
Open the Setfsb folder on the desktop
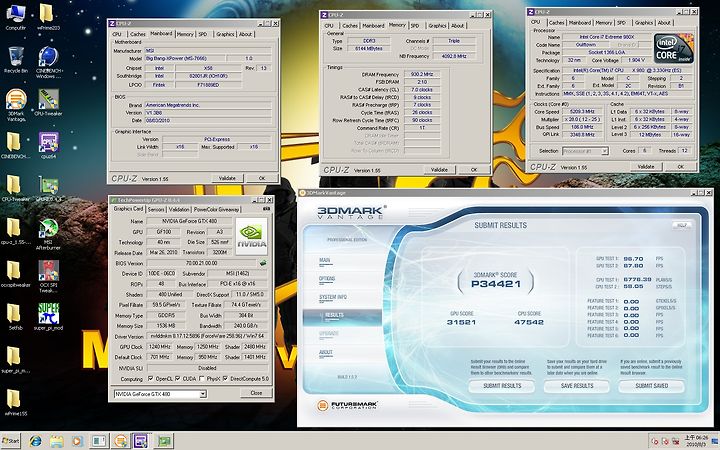(x=15, y=317)
